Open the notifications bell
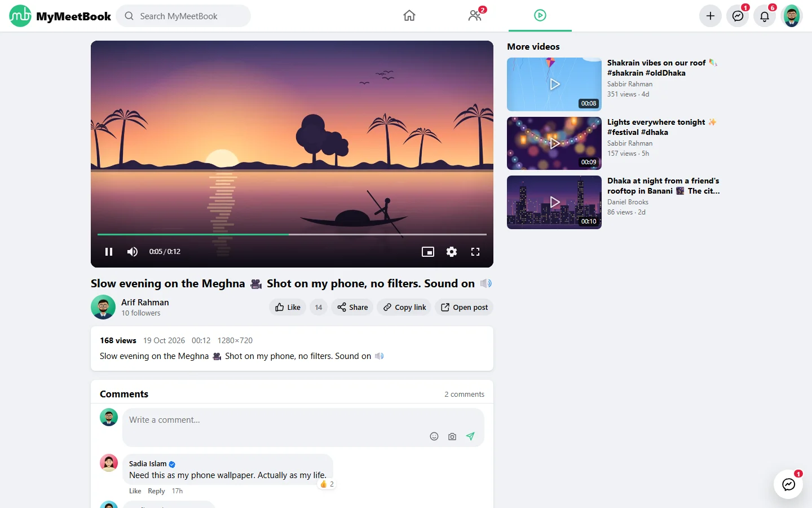The image size is (812, 508). click(x=765, y=16)
